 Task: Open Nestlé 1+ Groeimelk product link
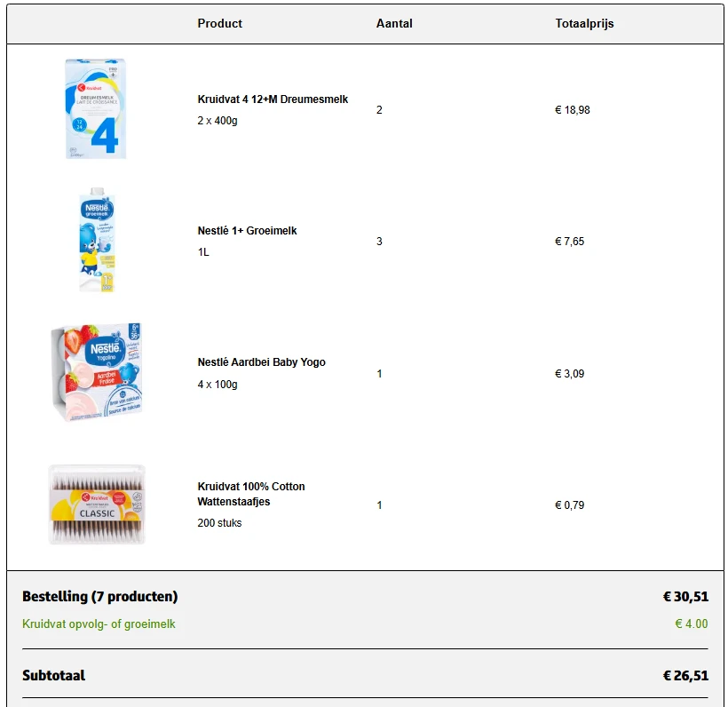(247, 231)
